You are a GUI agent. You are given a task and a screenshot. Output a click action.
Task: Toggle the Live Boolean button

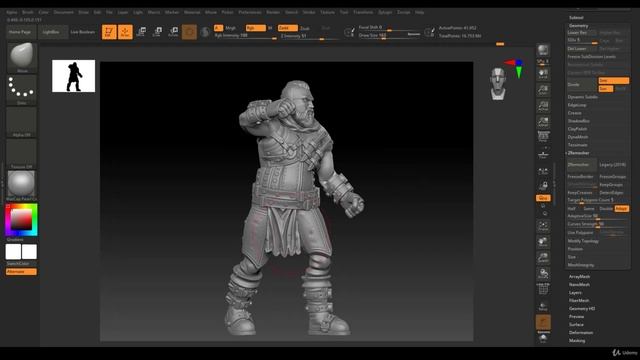tap(83, 32)
